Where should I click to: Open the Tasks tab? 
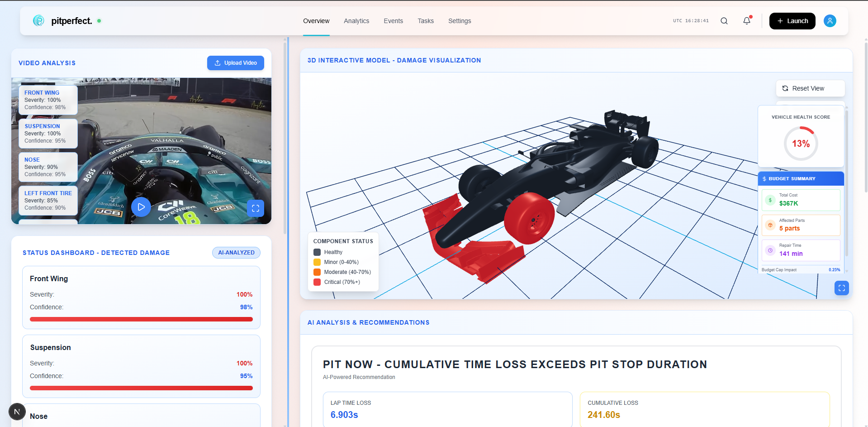(426, 21)
